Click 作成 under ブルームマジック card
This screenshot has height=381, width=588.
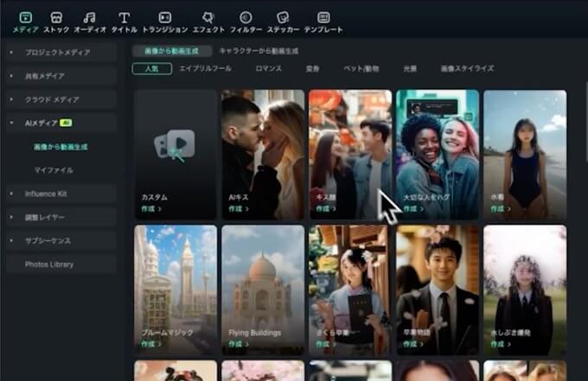pyautogui.click(x=151, y=344)
